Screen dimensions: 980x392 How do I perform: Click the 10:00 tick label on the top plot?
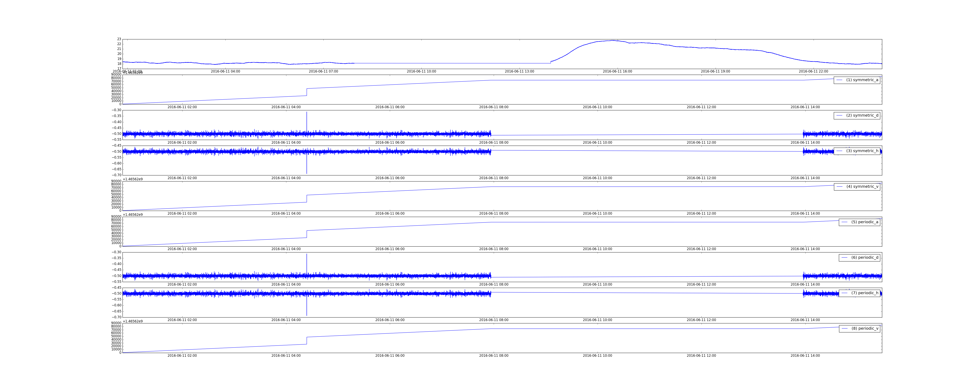(422, 72)
